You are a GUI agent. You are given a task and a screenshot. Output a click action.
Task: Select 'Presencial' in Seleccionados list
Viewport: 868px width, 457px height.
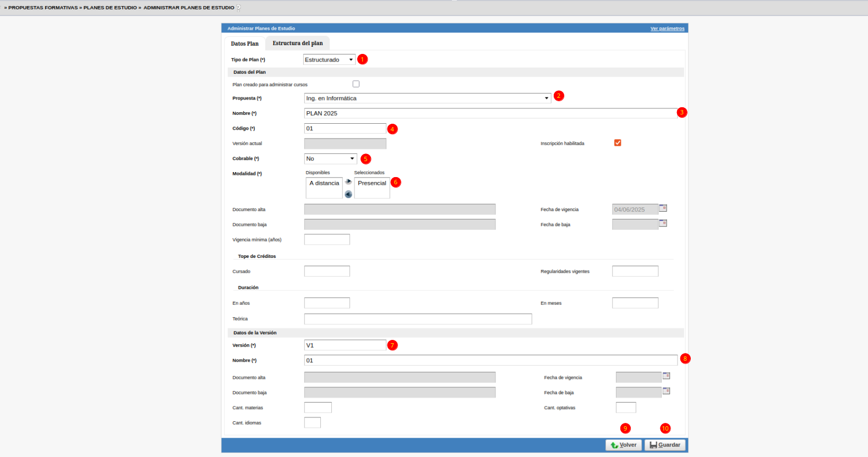[x=372, y=183]
